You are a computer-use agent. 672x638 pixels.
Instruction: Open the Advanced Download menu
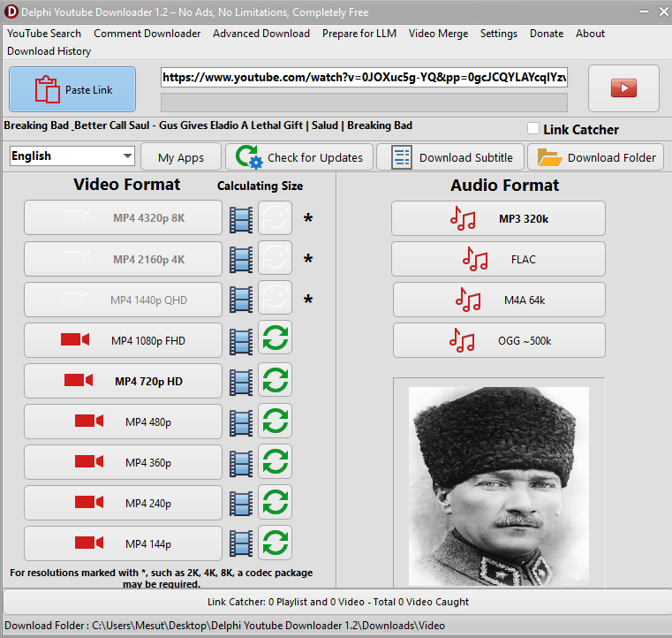[261, 34]
